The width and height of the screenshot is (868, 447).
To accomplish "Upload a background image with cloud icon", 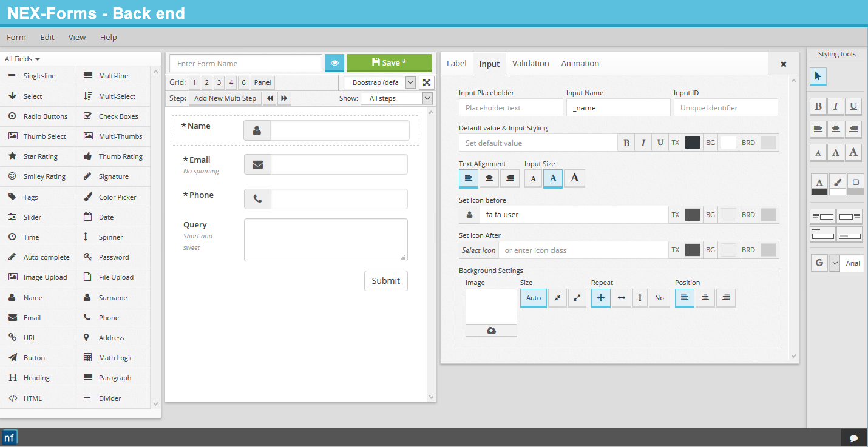I will pos(491,331).
